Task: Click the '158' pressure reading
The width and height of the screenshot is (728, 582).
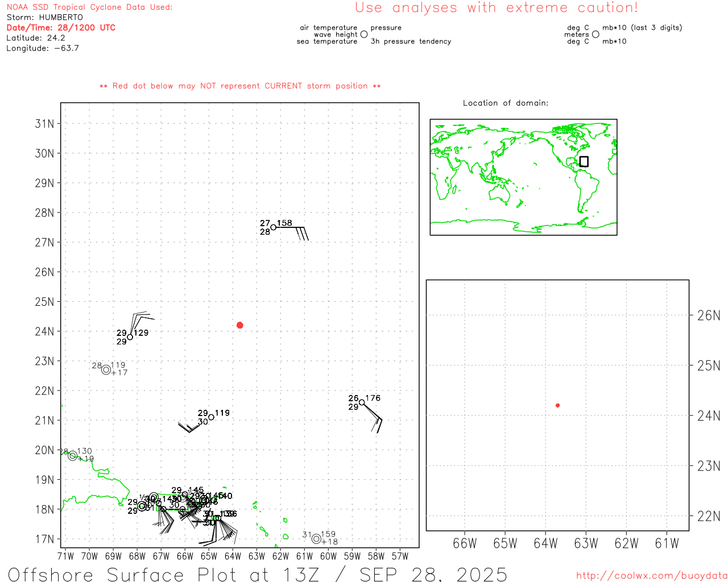Action: (x=284, y=223)
